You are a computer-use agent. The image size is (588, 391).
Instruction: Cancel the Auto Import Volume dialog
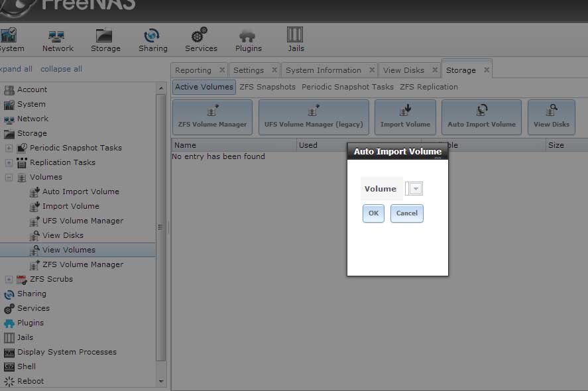[406, 213]
